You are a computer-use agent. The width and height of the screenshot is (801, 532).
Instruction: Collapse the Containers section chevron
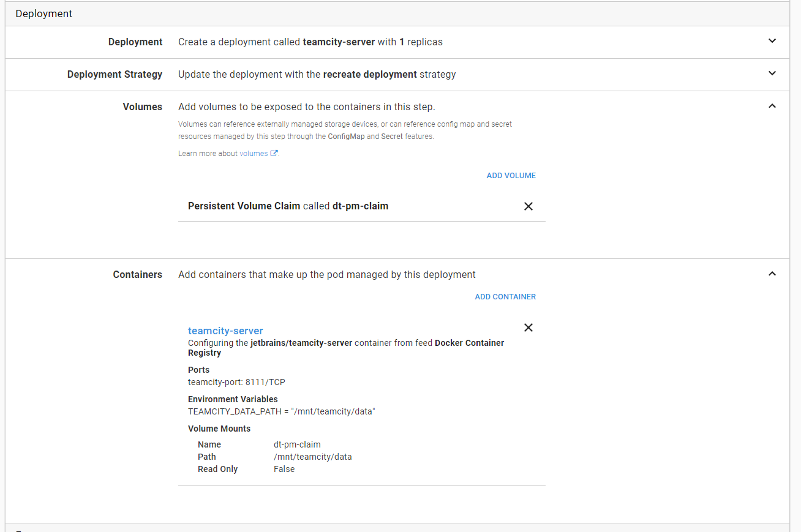(772, 274)
